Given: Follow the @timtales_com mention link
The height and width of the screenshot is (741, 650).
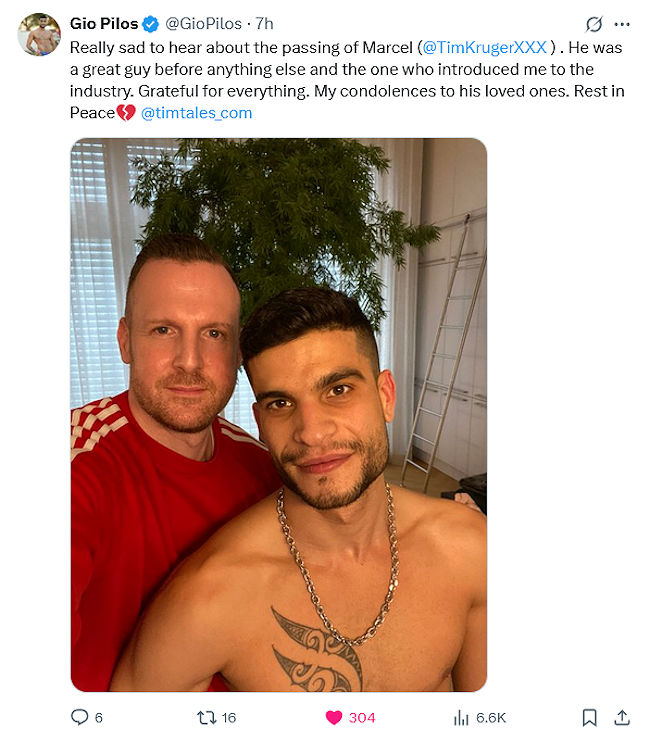Looking at the screenshot, I should point(196,113).
